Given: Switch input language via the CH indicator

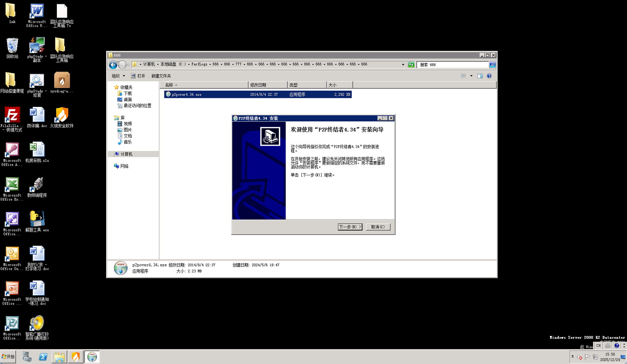Looking at the screenshot, I should [598, 346].
